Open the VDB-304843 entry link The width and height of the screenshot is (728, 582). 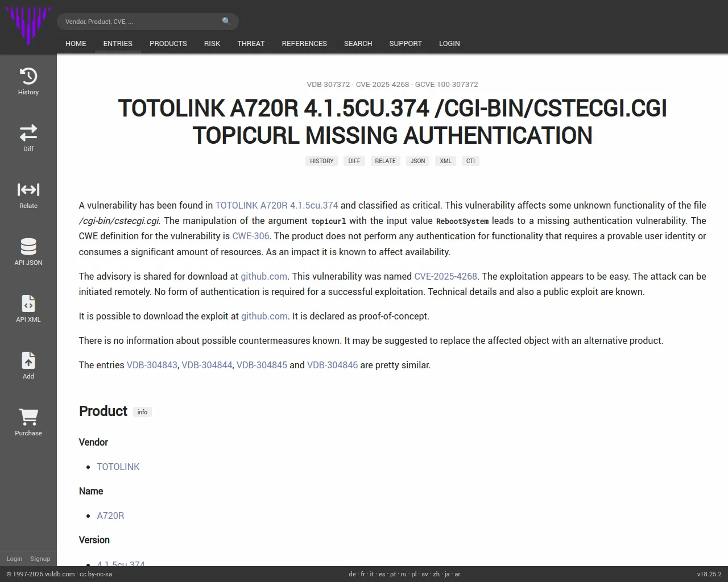[x=152, y=365]
